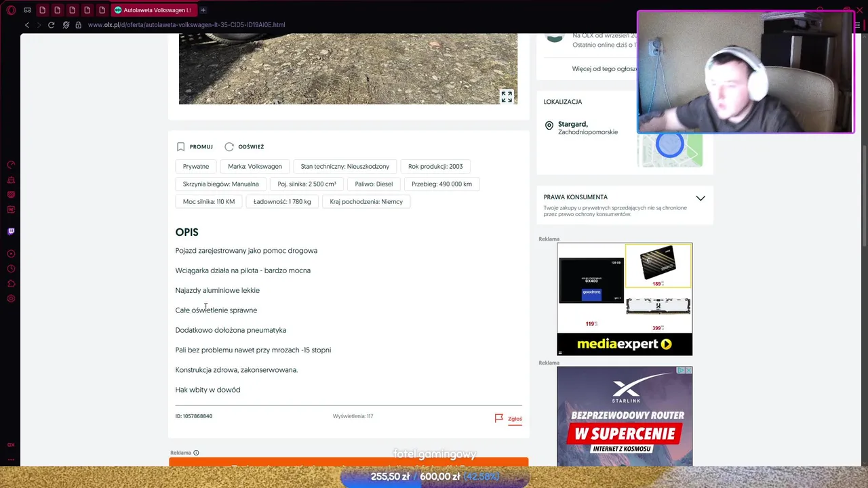Image resolution: width=868 pixels, height=488 pixels.
Task: Click info icon next to Reklama
Action: [x=196, y=453]
